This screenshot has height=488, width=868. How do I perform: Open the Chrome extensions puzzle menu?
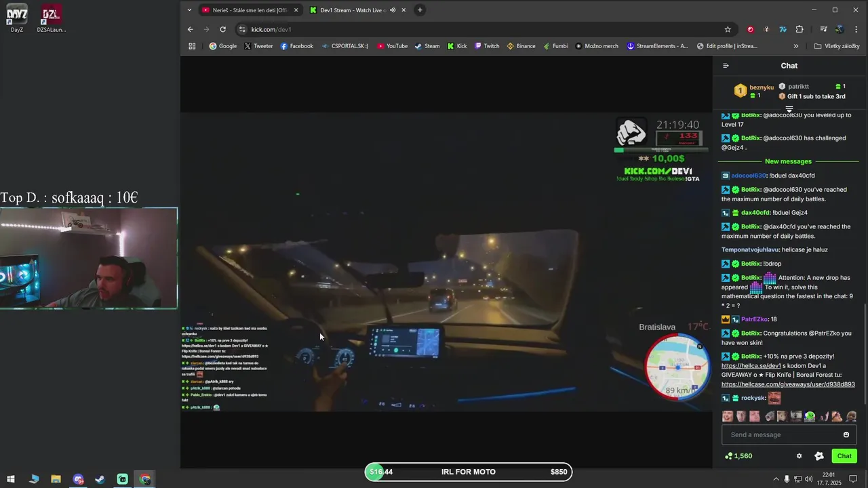pyautogui.click(x=800, y=29)
